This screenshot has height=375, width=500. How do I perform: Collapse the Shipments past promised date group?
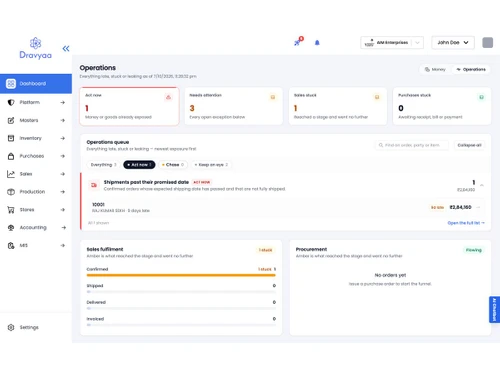point(482,185)
